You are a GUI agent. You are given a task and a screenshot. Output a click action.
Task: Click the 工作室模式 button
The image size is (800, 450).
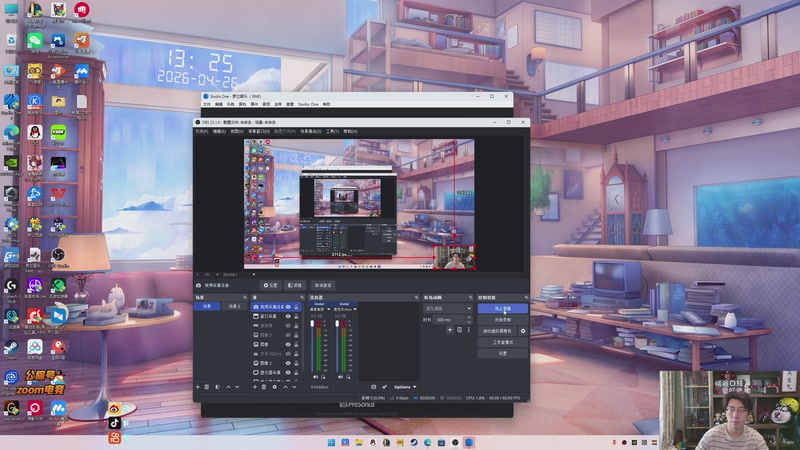(503, 342)
